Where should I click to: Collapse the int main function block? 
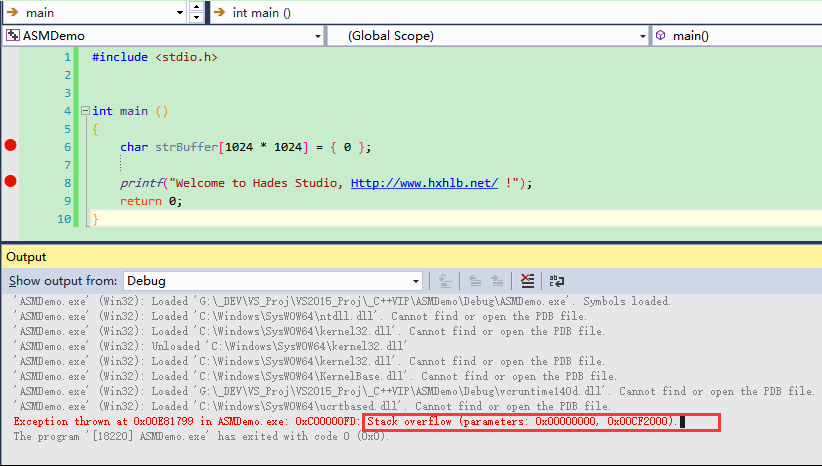[x=84, y=111]
